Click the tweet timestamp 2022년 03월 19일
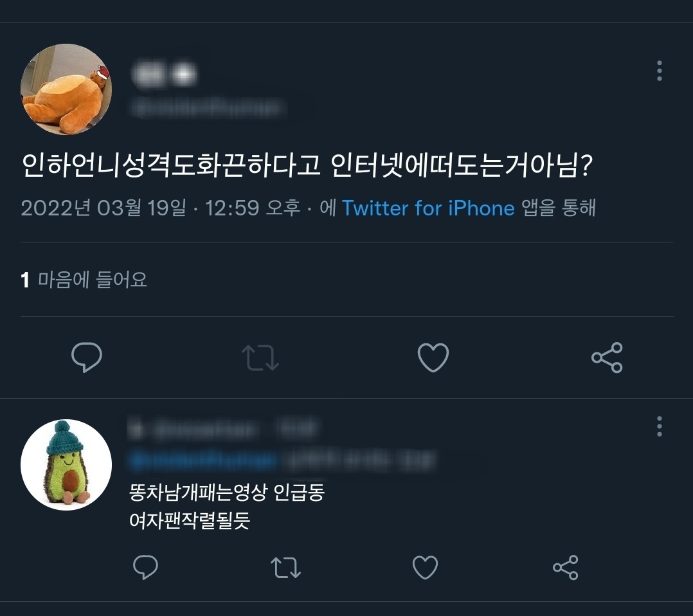The width and height of the screenshot is (693, 616). [x=103, y=208]
